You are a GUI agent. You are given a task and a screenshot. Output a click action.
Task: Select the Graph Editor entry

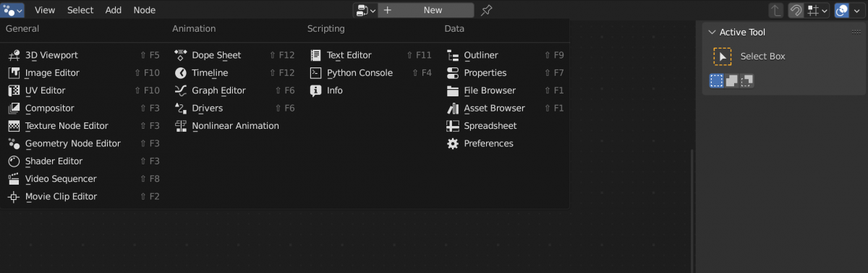(234, 91)
